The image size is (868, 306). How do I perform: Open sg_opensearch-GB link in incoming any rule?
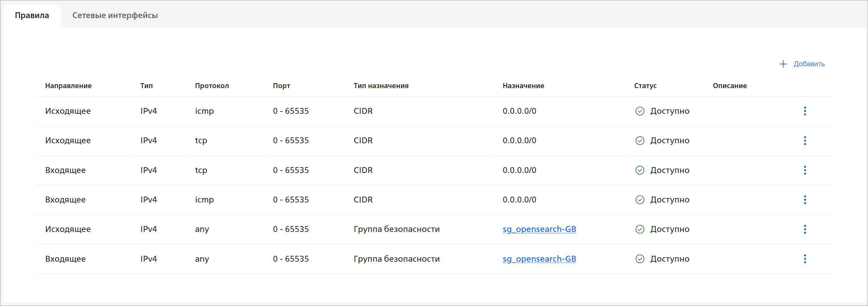point(539,259)
